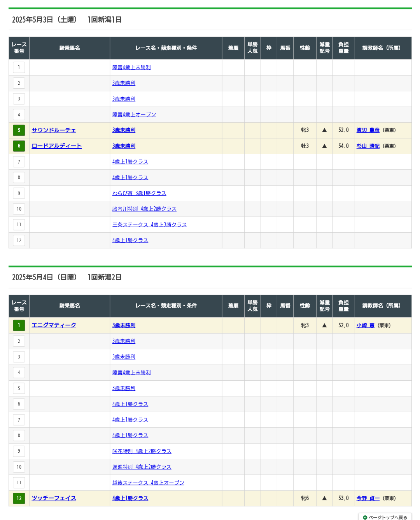Open May 4 race 5 3歳未勝利 link

pyautogui.click(x=124, y=388)
